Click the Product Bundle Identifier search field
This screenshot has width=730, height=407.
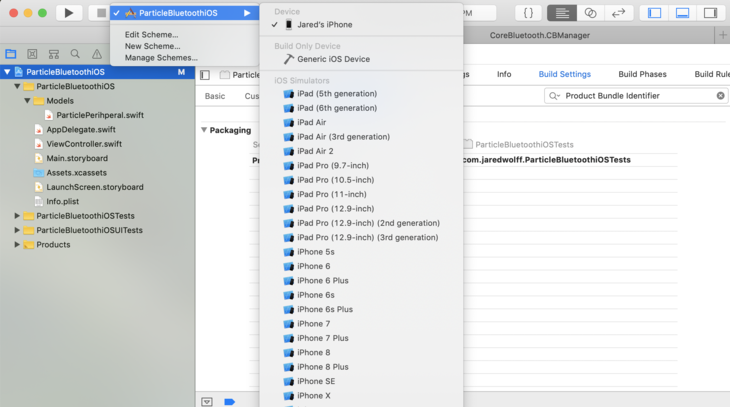(636, 96)
